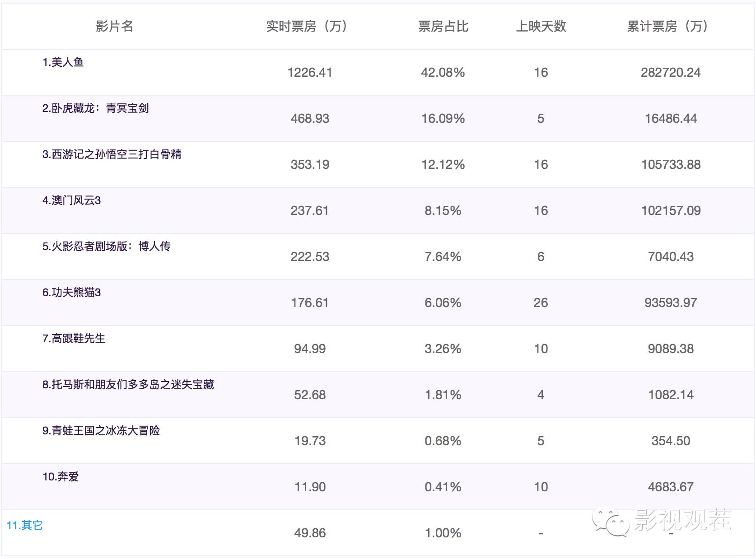Select the film title 6.功夫熊猫3
The image size is (756, 559).
[71, 293]
